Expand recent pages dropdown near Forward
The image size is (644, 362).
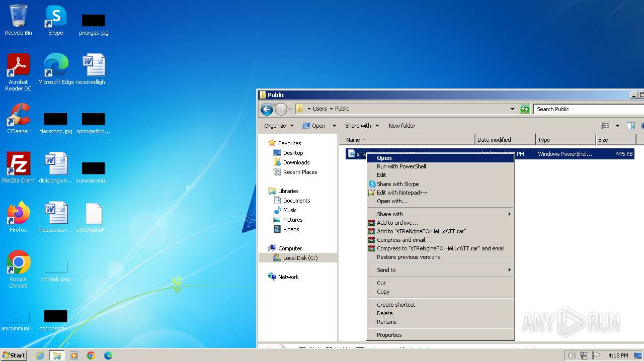pos(290,109)
